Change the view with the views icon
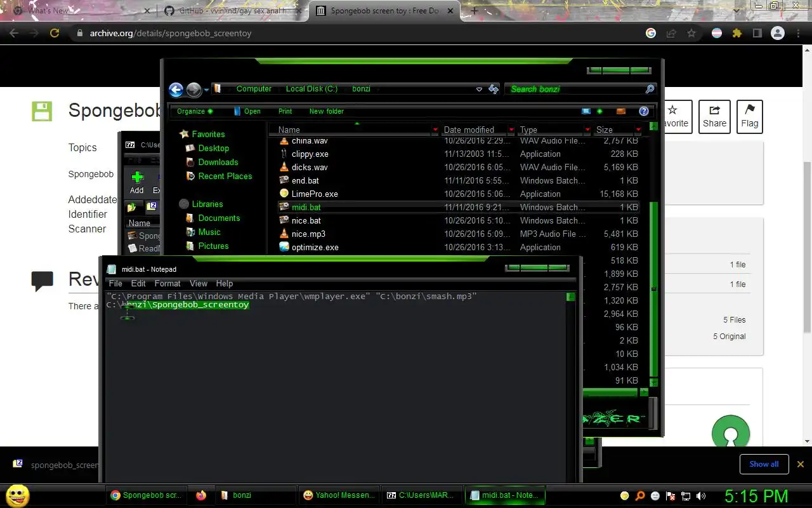812x508 pixels. [586, 111]
